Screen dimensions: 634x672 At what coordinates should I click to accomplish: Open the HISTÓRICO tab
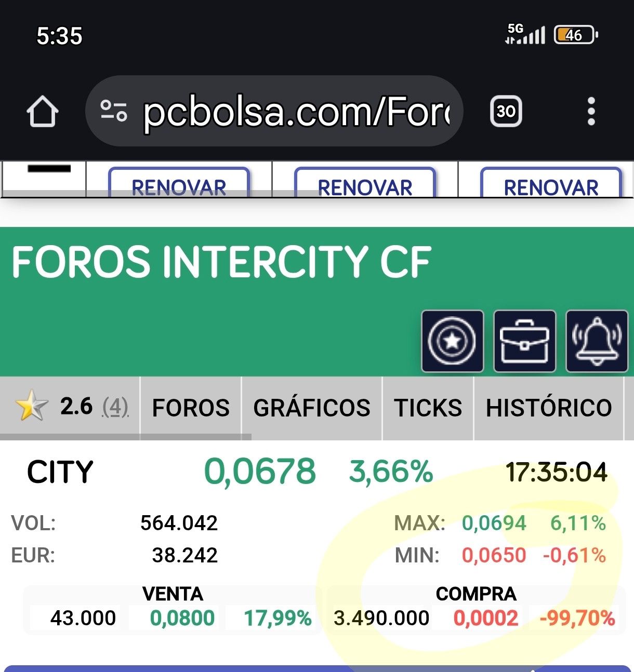tap(549, 408)
